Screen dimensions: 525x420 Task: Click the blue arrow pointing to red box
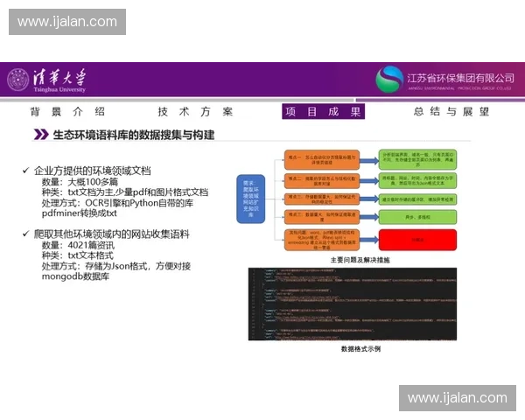(369, 240)
